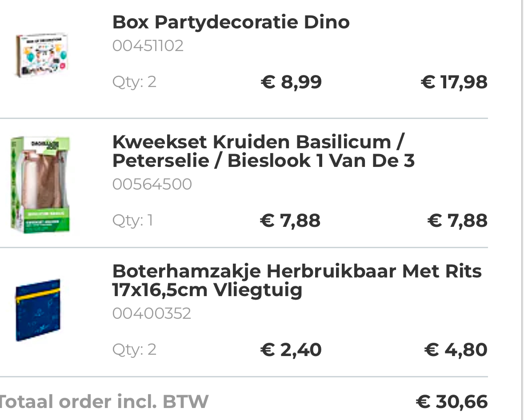Select article number 00564500
524x420 pixels.
click(152, 184)
